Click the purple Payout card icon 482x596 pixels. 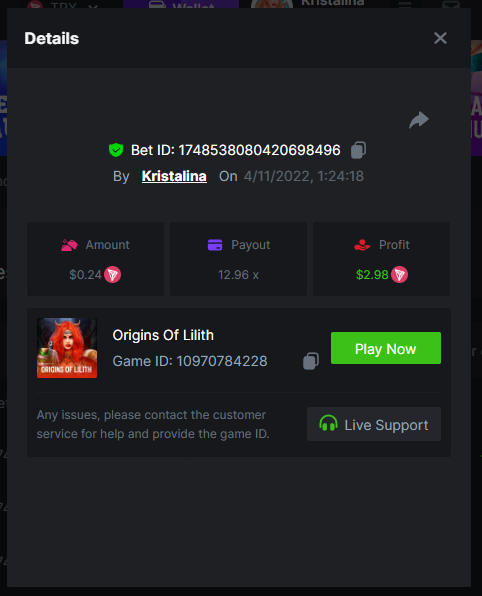pyautogui.click(x=215, y=245)
